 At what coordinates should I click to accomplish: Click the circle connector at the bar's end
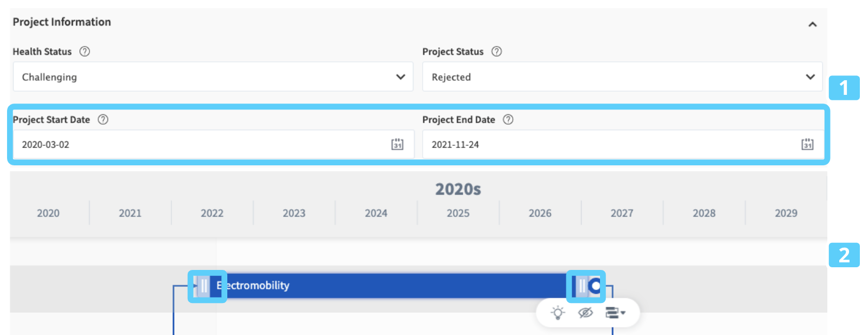596,286
